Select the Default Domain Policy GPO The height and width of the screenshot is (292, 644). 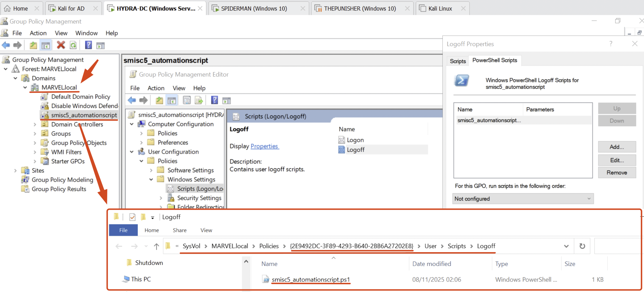point(81,97)
